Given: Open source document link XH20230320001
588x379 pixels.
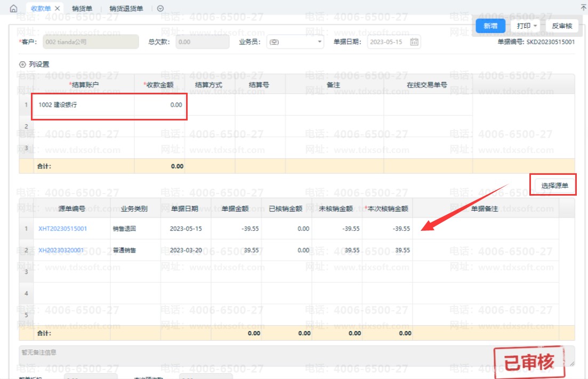Looking at the screenshot, I should (x=61, y=250).
